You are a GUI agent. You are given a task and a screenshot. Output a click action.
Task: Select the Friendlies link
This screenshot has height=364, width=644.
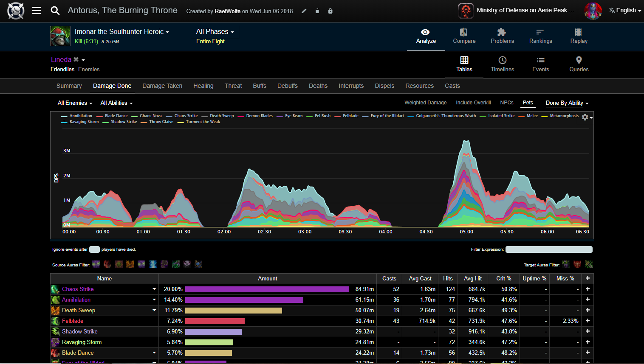click(x=62, y=70)
